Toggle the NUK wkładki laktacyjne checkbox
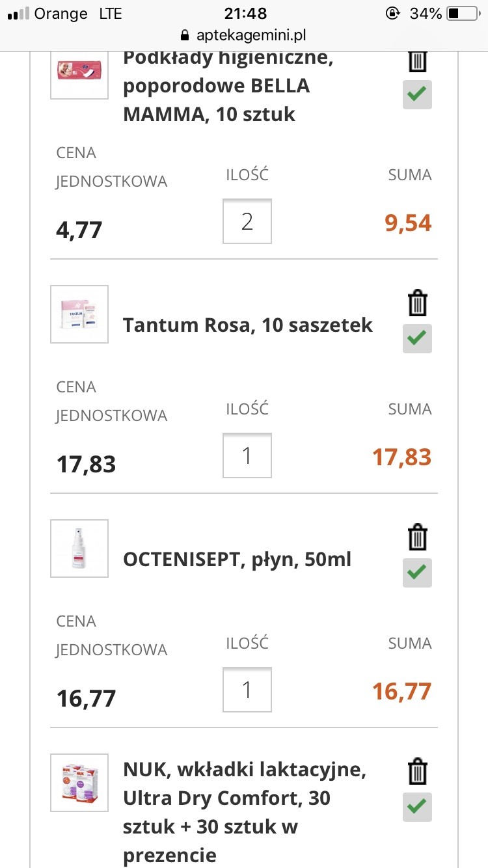This screenshot has height=868, width=488. point(417,807)
